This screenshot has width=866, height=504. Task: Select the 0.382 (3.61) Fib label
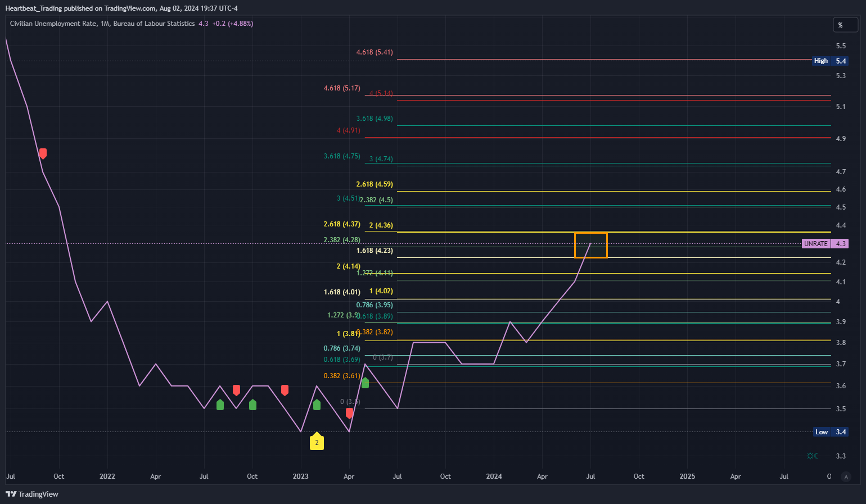342,376
